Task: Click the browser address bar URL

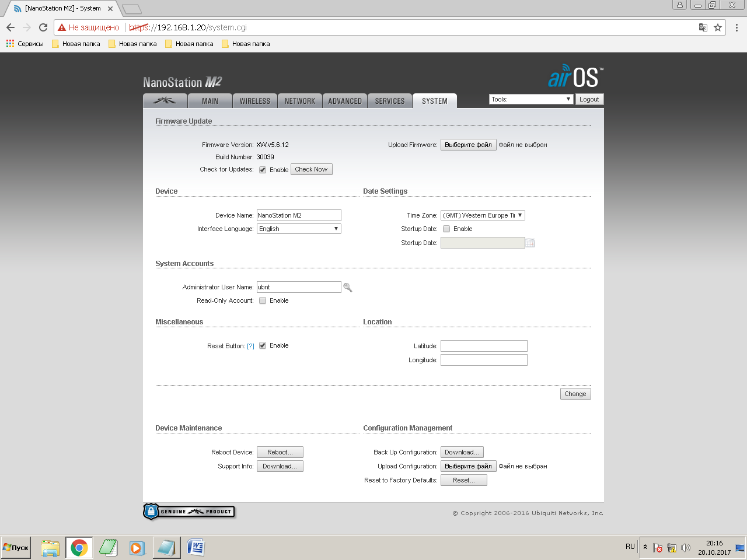Action: pos(188,27)
